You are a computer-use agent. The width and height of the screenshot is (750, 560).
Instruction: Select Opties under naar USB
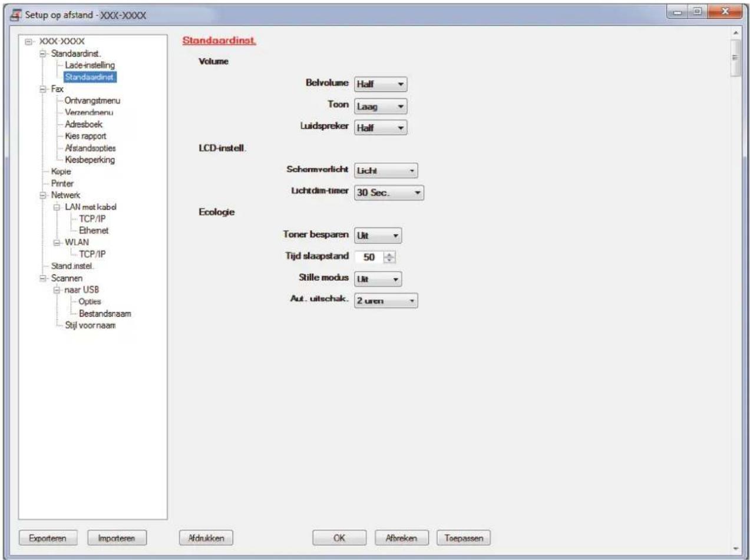click(x=91, y=301)
